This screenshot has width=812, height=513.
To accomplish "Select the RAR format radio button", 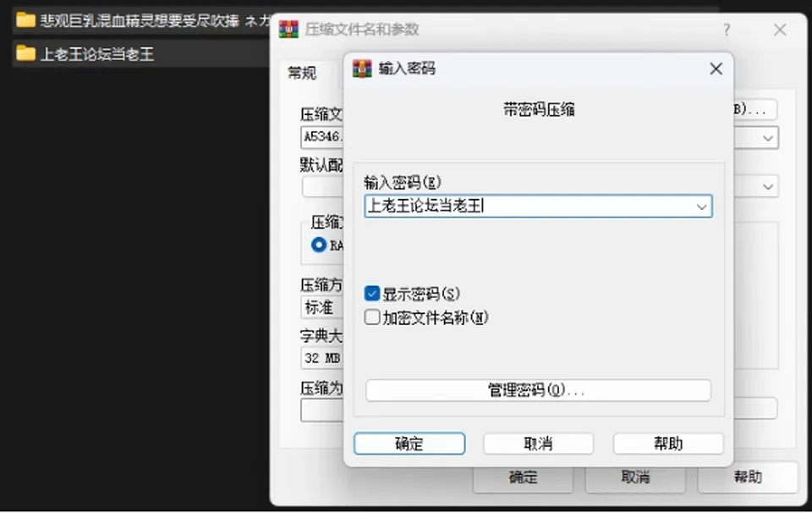I will point(319,245).
